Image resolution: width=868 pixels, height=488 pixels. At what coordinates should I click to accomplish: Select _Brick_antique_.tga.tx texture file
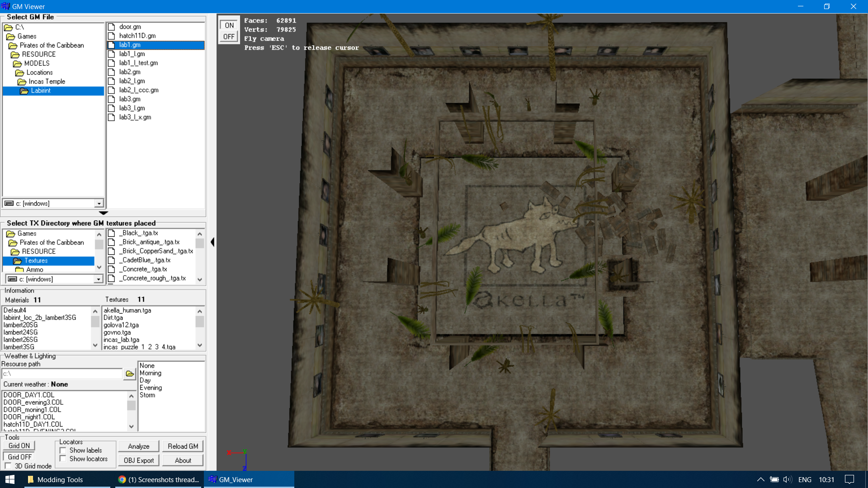[149, 242]
